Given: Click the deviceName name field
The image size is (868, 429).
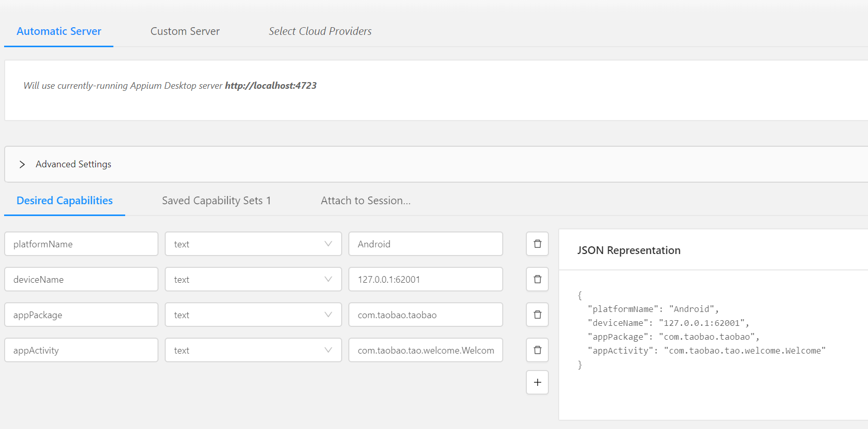Looking at the screenshot, I should (81, 279).
